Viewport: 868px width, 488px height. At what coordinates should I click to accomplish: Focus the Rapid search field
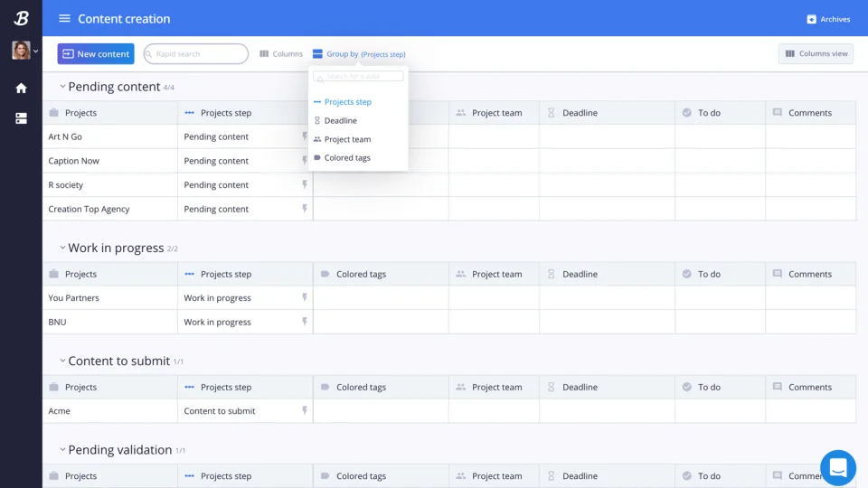click(x=196, y=53)
